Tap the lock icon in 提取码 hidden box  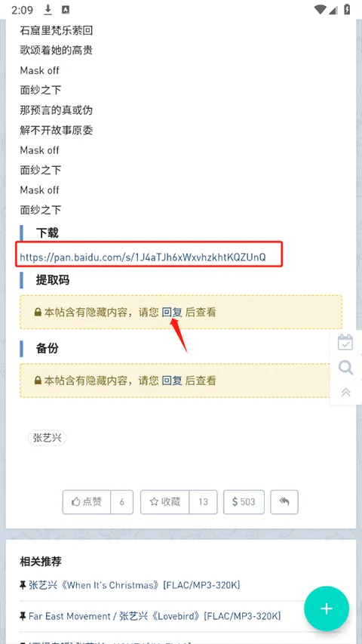click(x=38, y=313)
